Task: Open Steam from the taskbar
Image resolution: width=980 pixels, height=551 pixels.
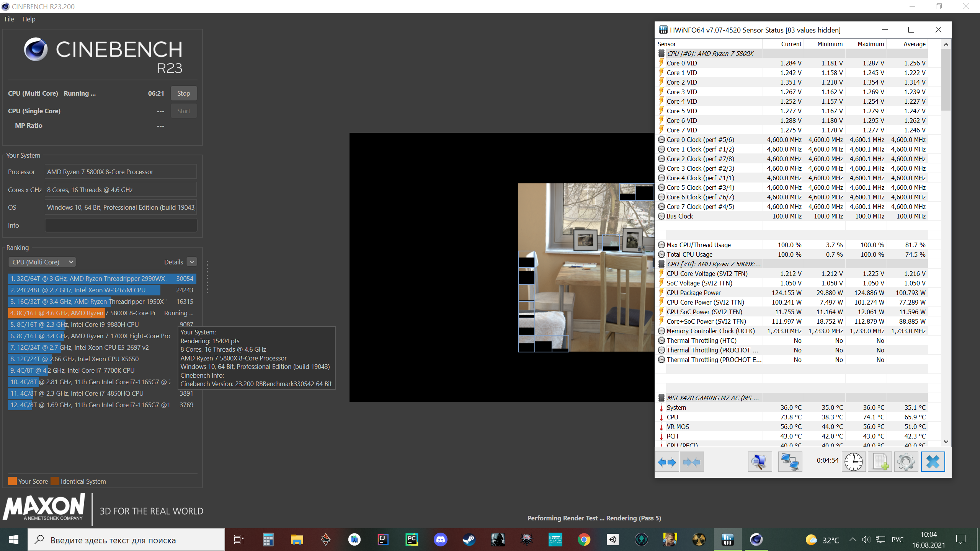Action: [x=469, y=540]
